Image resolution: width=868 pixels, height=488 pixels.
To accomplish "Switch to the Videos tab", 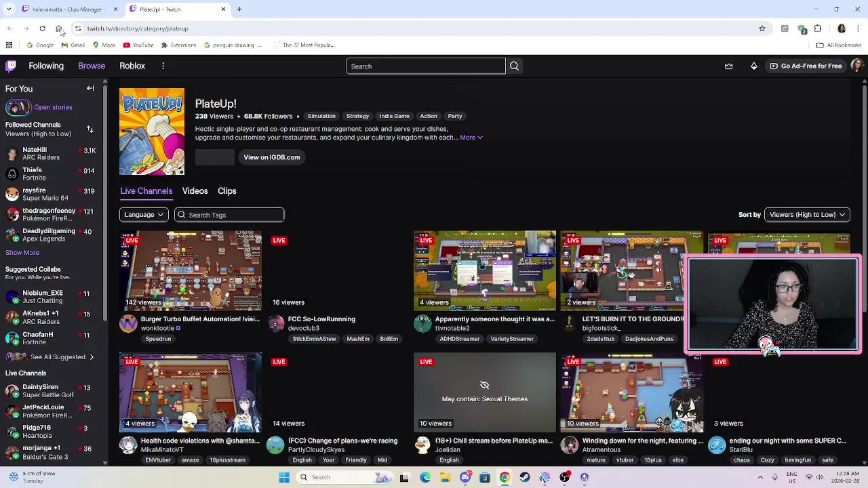I will tap(195, 191).
